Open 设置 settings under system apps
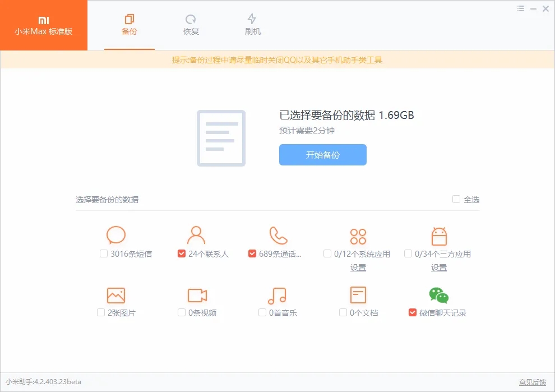555x392 pixels. [358, 268]
